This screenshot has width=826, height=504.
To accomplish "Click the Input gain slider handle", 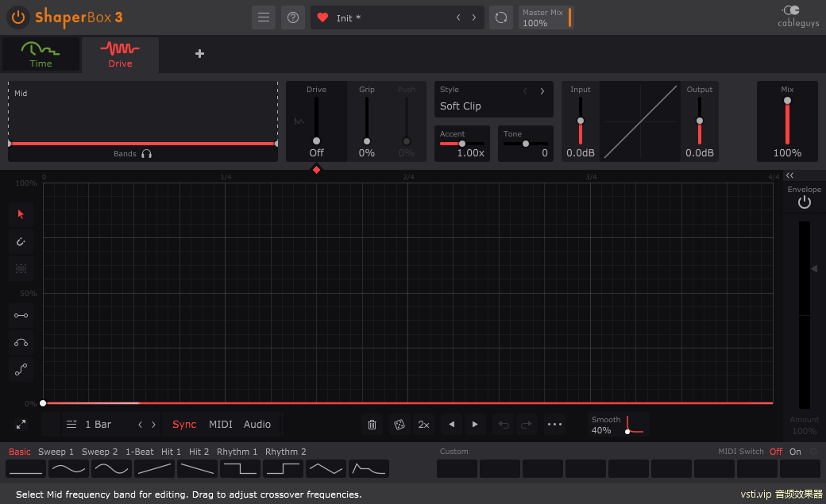I will pyautogui.click(x=580, y=121).
